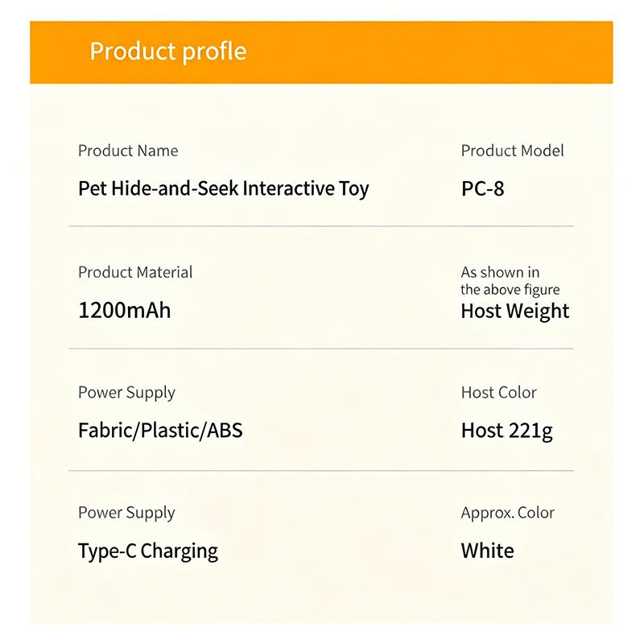The image size is (644, 644).
Task: Click Pet Hide-and-Seek Interactive Toy text
Action: pyautogui.click(x=224, y=188)
